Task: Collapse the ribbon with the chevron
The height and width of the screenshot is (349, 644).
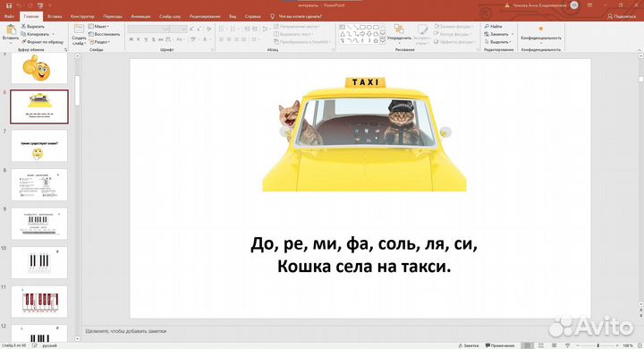Action: click(x=639, y=50)
